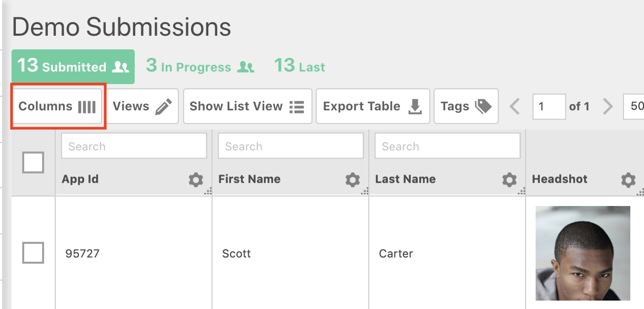The height and width of the screenshot is (309, 644).
Task: Toggle the select-all header checkbox
Action: [x=33, y=163]
